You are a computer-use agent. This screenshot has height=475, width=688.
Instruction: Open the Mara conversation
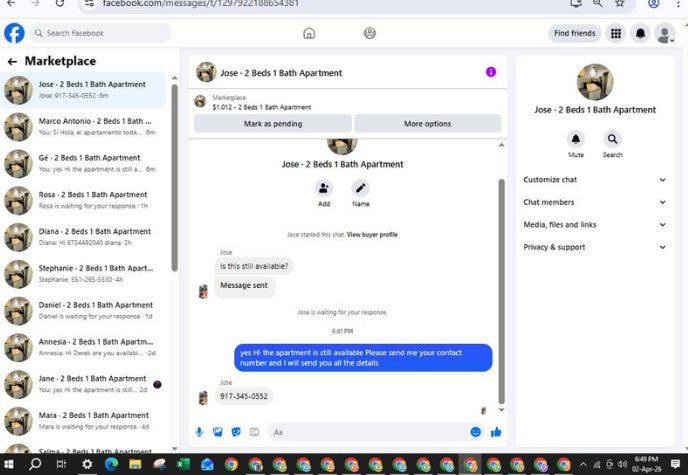tap(83, 421)
